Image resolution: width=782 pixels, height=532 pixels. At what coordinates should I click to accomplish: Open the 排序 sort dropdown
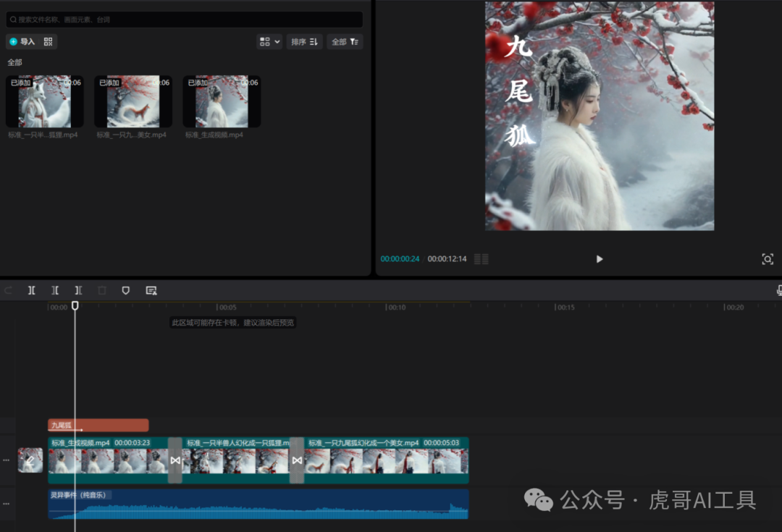[x=304, y=41]
